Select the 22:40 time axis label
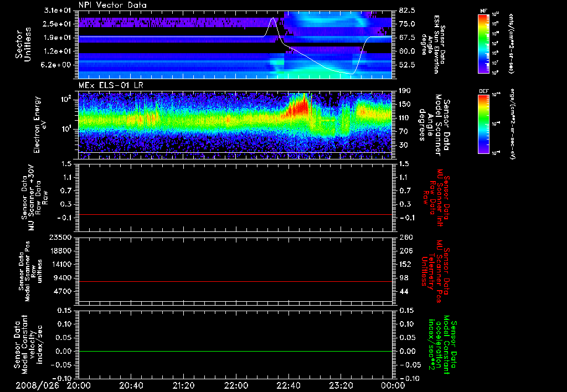The image size is (567, 392). tap(288, 385)
